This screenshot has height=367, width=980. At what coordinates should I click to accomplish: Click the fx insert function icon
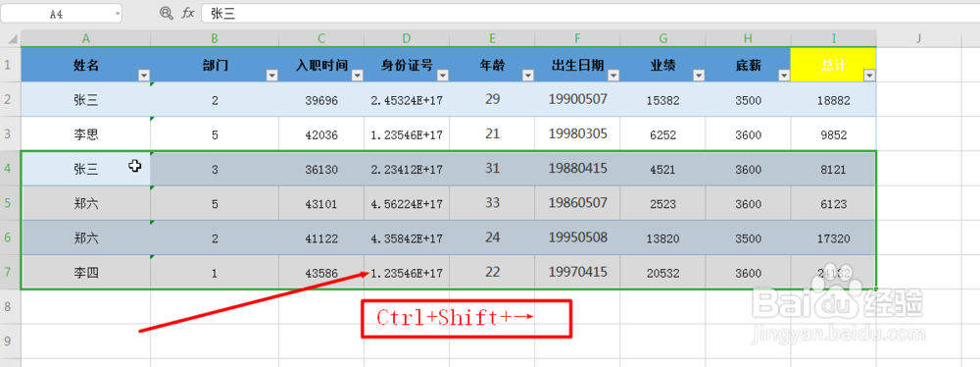187,13
